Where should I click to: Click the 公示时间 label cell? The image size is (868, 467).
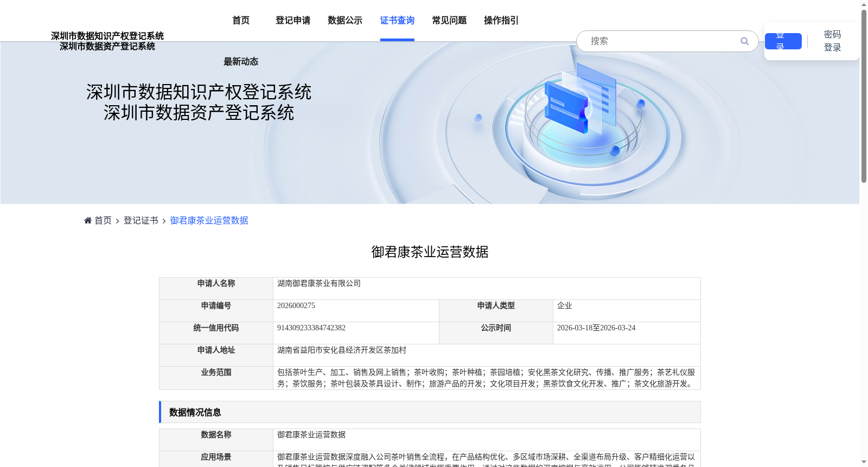(x=496, y=333)
